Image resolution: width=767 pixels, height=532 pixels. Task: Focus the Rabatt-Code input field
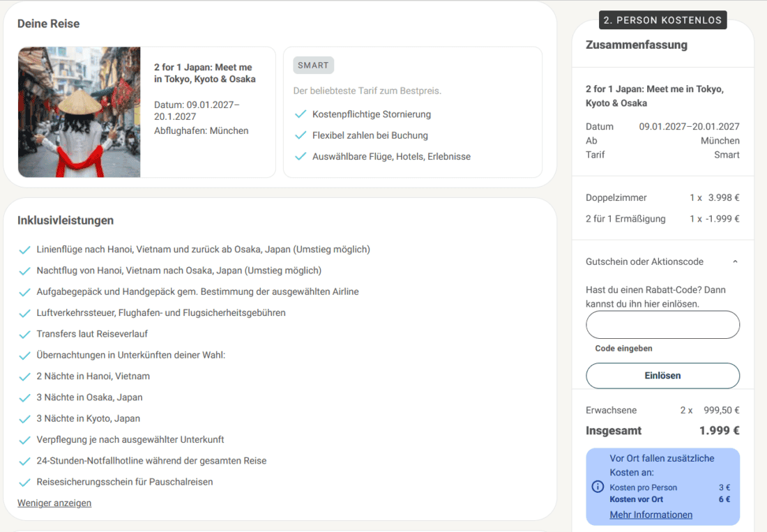tap(662, 325)
